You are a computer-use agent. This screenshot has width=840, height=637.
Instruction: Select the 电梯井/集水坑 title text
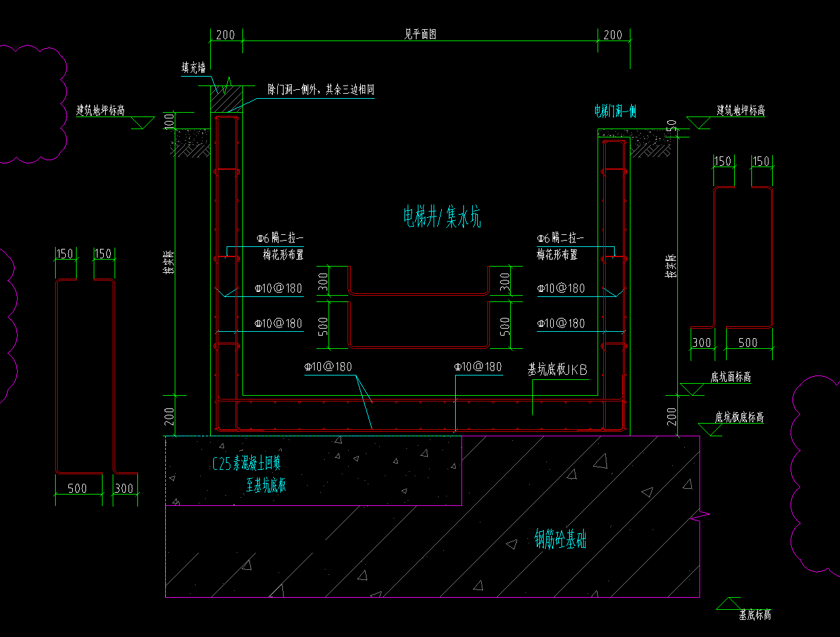(442, 217)
